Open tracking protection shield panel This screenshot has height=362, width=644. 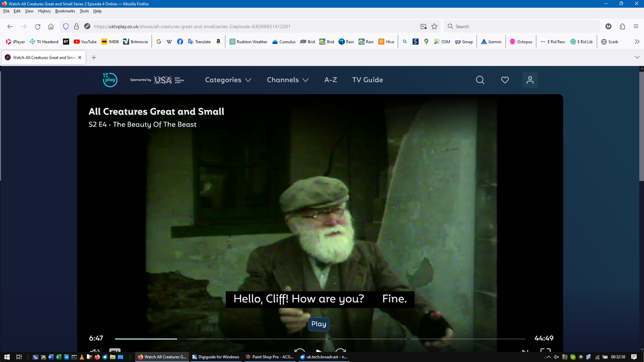(65, 27)
